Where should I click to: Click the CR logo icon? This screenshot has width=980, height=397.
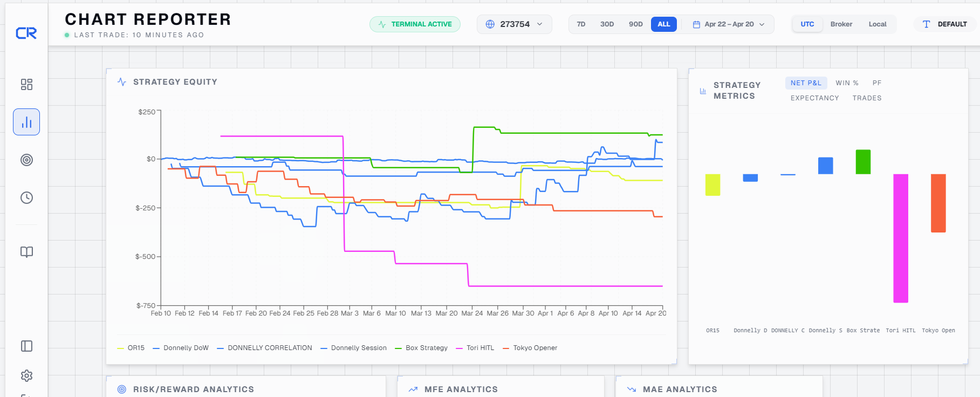26,33
